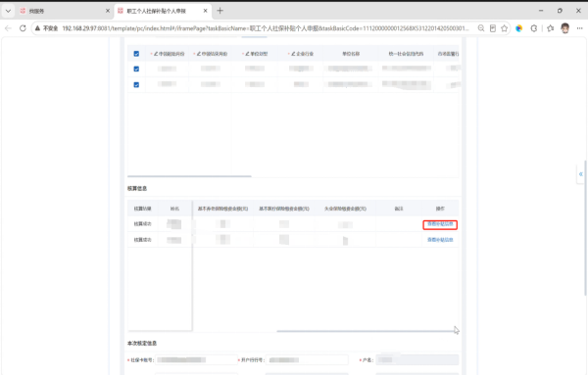Reload the page with the refresh icon
Image resolution: width=588 pixels, height=375 pixels.
pos(23,28)
